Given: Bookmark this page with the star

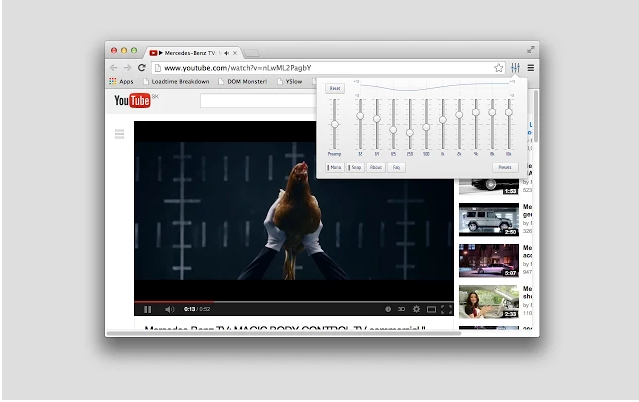Looking at the screenshot, I should coord(498,68).
